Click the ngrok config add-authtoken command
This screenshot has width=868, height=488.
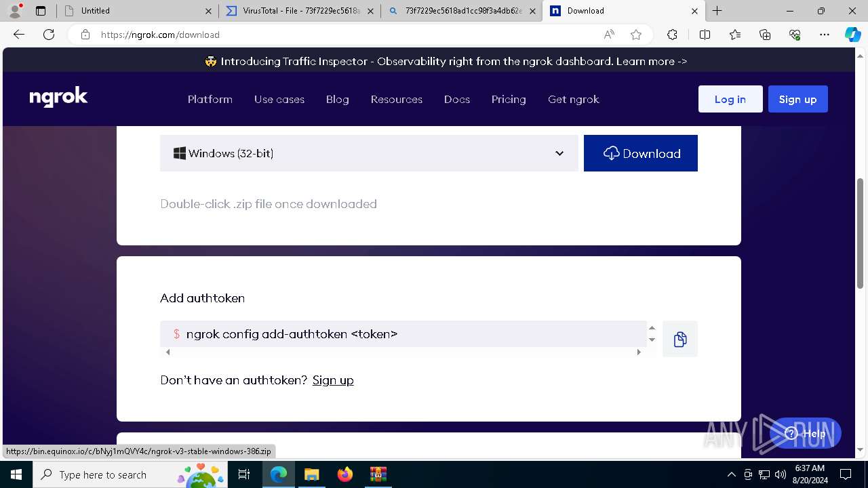[292, 334]
